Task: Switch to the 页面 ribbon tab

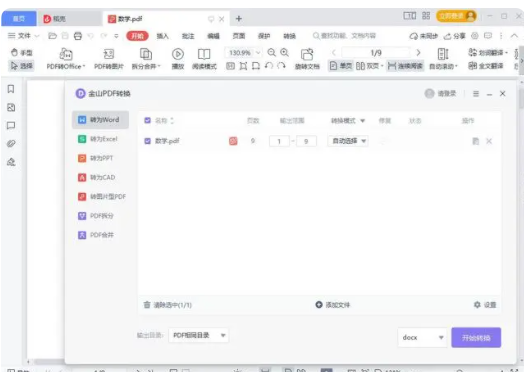Action: tap(239, 36)
